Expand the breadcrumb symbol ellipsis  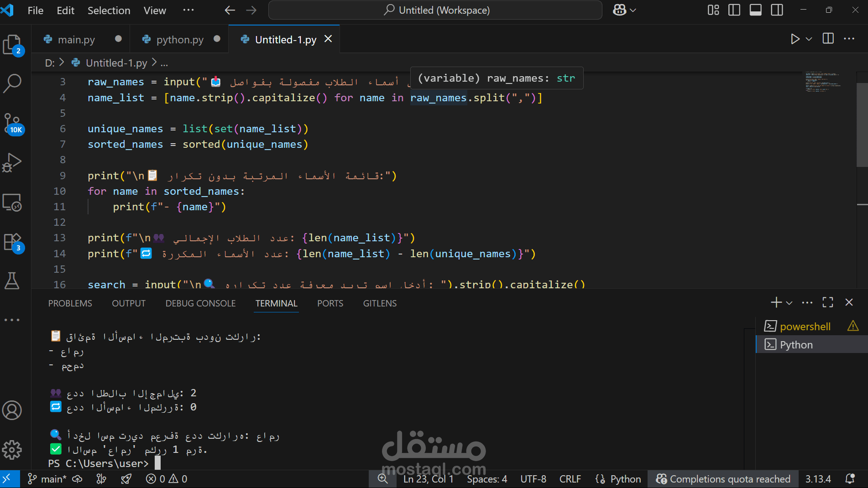[164, 63]
